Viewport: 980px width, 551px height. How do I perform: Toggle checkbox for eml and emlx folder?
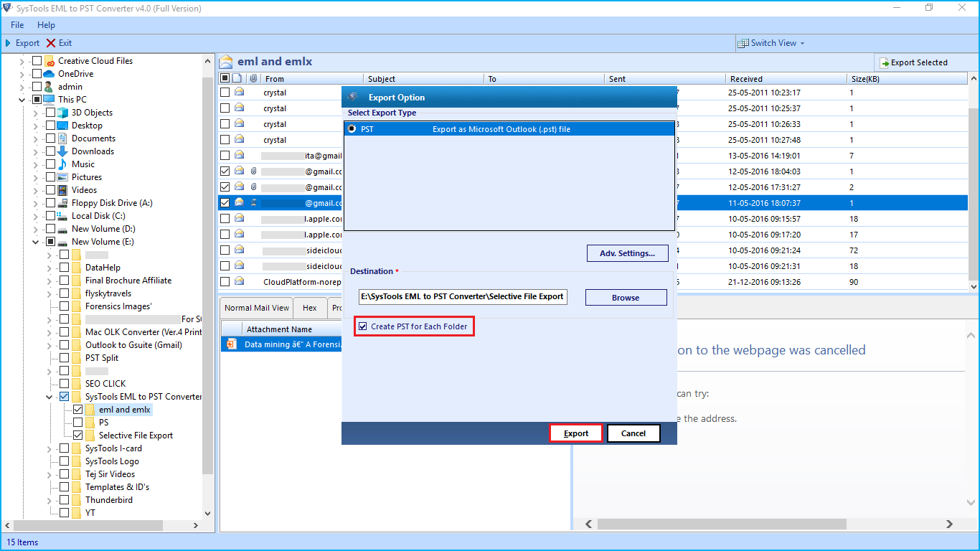78,410
